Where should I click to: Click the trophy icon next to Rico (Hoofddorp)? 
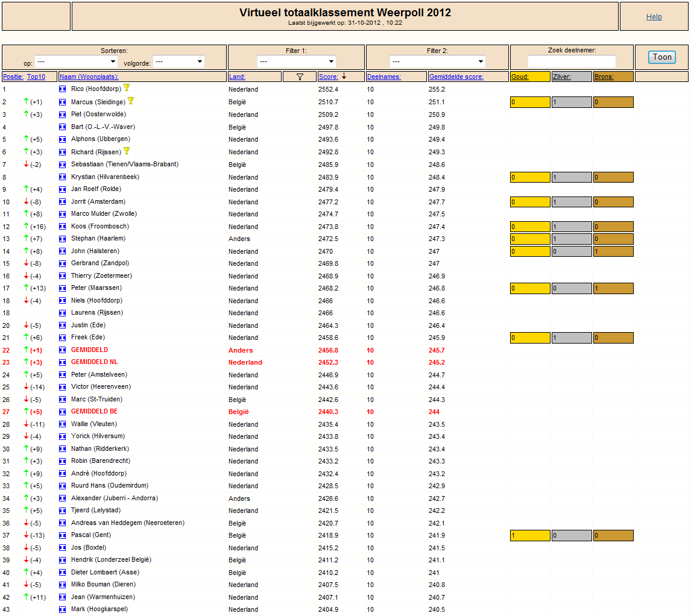pyautogui.click(x=127, y=87)
